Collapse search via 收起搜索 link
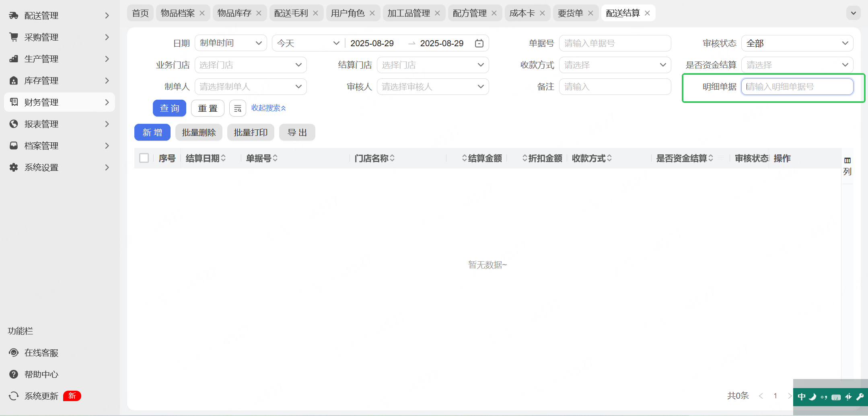This screenshot has height=416, width=868. coord(269,108)
